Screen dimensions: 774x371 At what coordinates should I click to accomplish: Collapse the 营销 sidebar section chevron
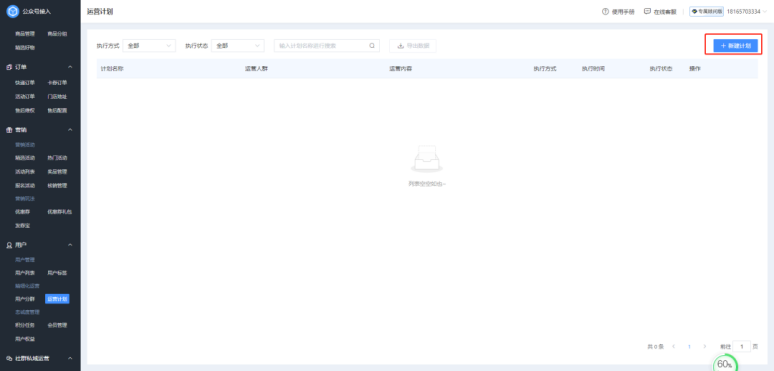pyautogui.click(x=70, y=130)
